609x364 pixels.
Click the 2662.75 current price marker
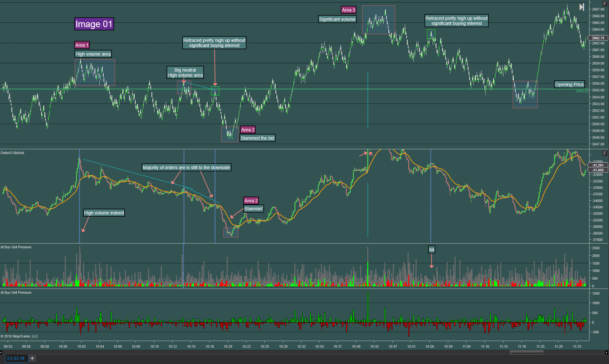598,38
